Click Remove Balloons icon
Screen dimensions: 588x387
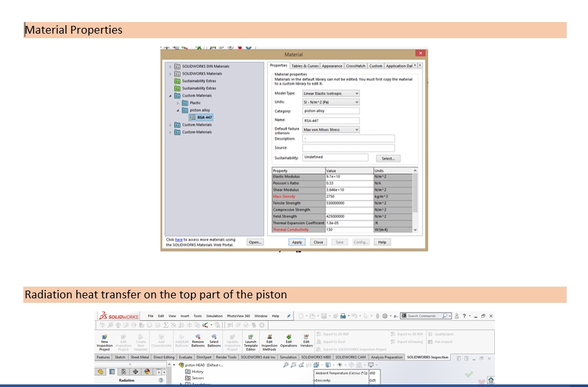coord(197,337)
